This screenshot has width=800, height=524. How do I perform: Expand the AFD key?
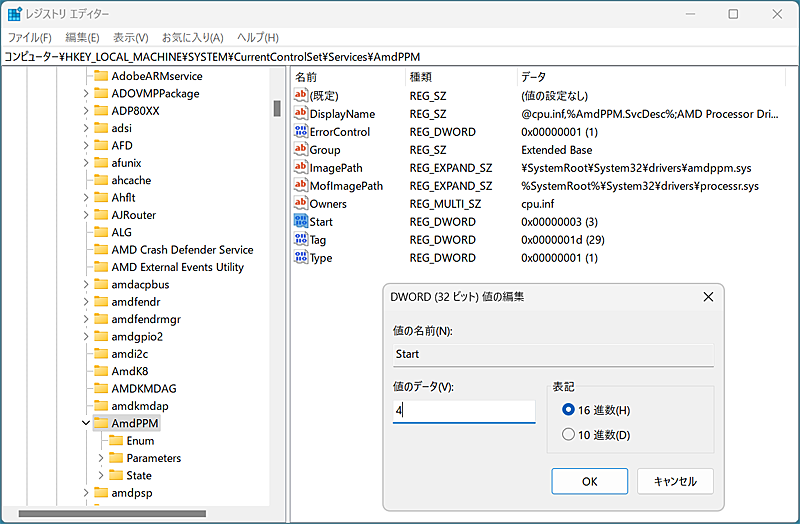86,145
